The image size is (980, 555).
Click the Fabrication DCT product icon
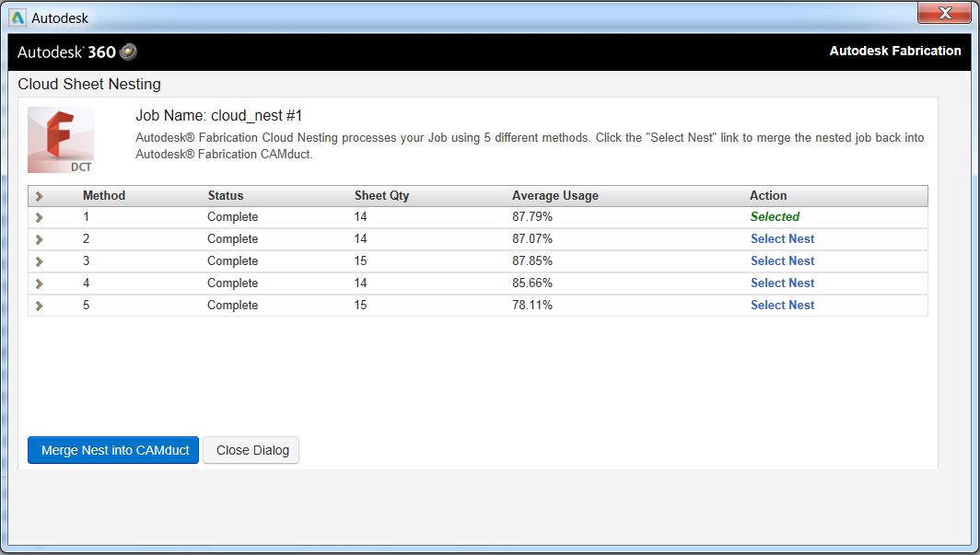coord(61,140)
